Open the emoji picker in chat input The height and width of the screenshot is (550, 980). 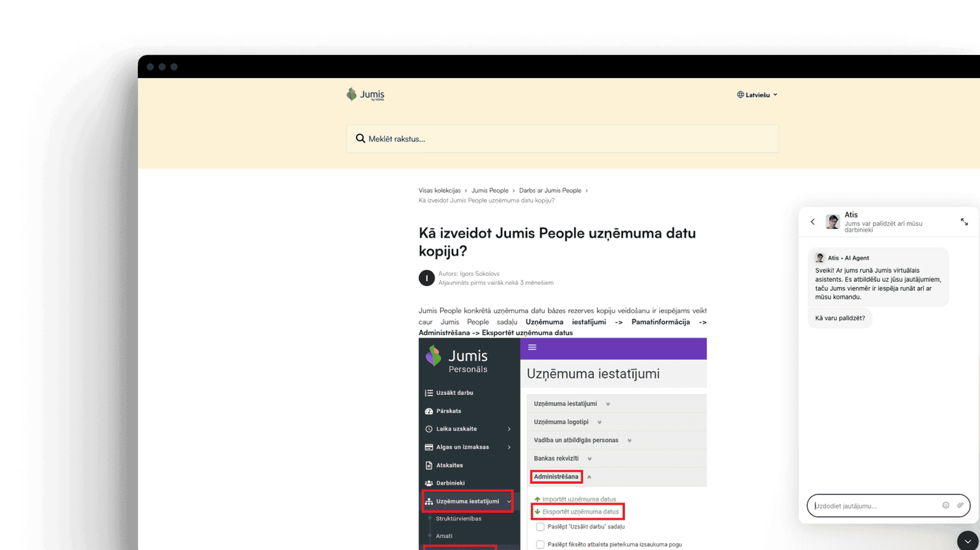pyautogui.click(x=945, y=505)
